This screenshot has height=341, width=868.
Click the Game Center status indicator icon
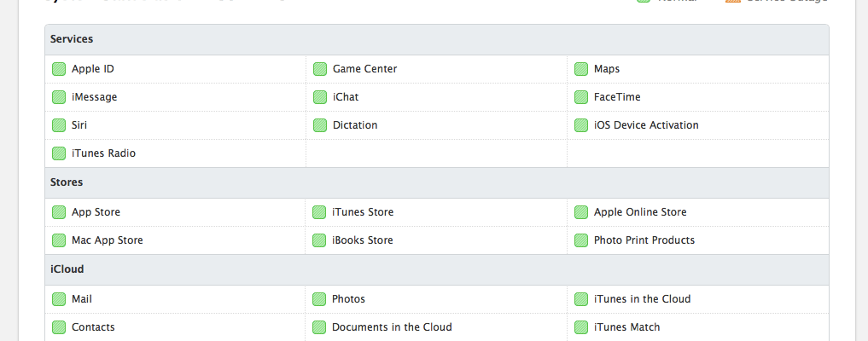coord(320,69)
